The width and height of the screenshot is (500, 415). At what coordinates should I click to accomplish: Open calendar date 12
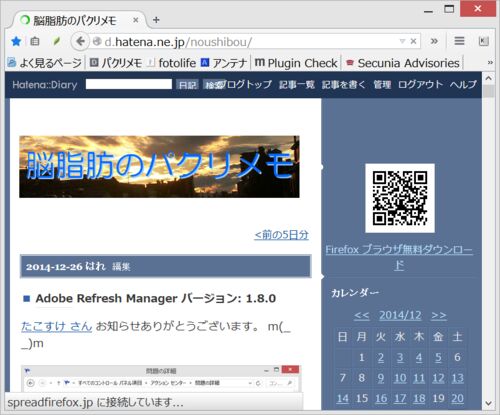click(x=438, y=378)
